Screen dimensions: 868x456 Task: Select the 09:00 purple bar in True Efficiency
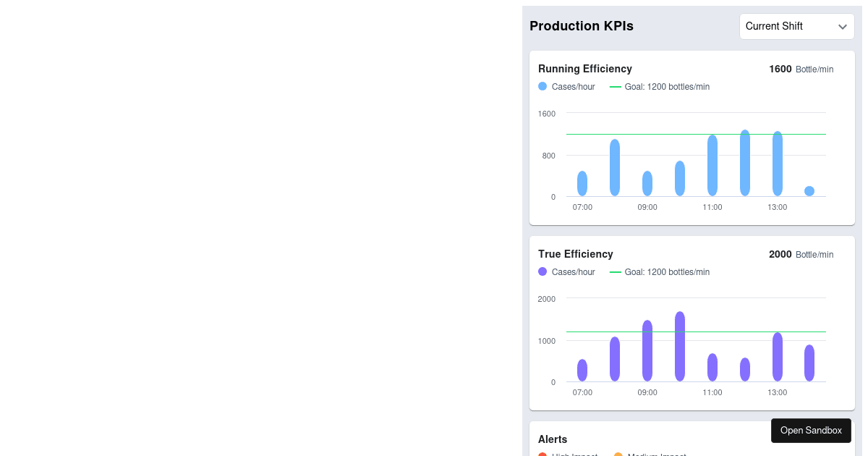pos(647,351)
